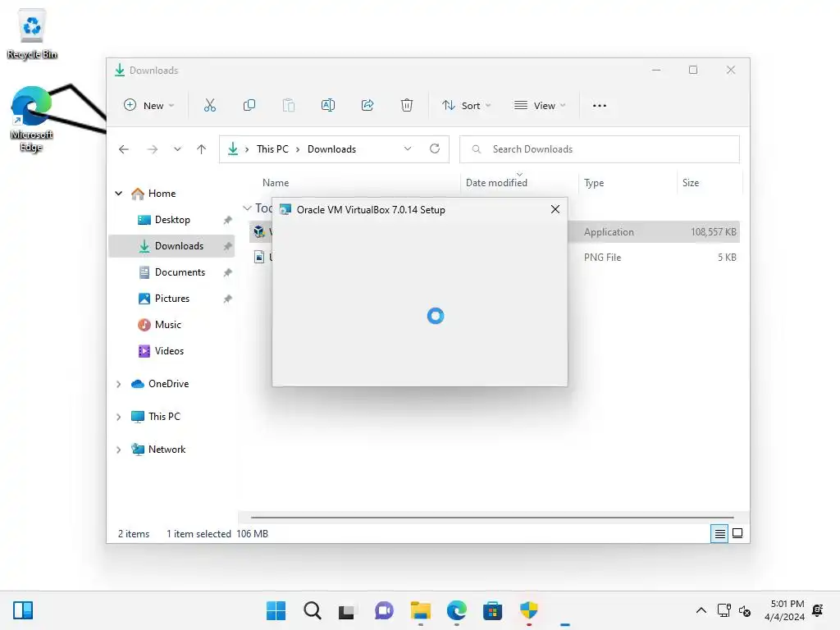Go forward with the right arrow
840x630 pixels.
pos(153,149)
